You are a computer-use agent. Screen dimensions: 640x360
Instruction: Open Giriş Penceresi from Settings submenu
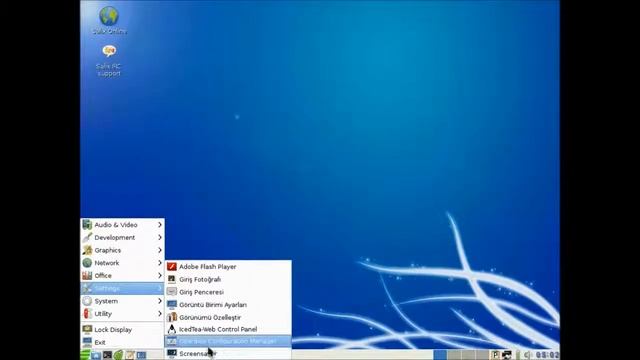(x=228, y=292)
